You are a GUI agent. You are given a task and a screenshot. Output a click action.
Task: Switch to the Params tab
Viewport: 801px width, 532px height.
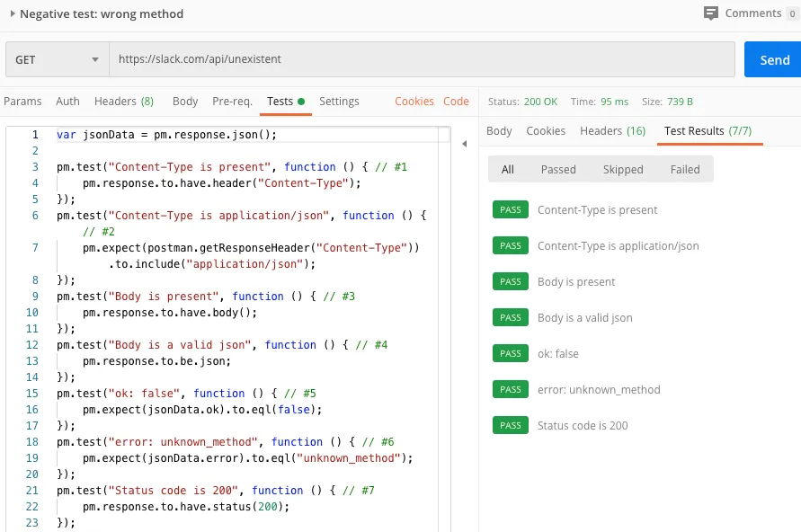[22, 101]
